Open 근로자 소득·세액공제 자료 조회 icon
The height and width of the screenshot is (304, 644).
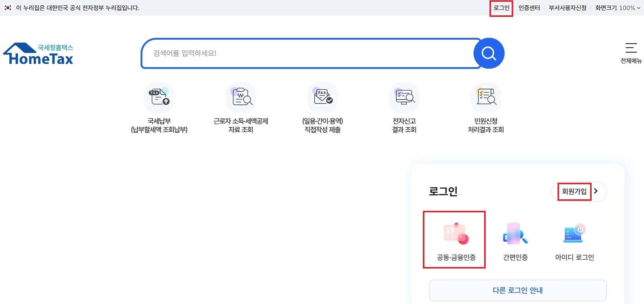pos(241,98)
